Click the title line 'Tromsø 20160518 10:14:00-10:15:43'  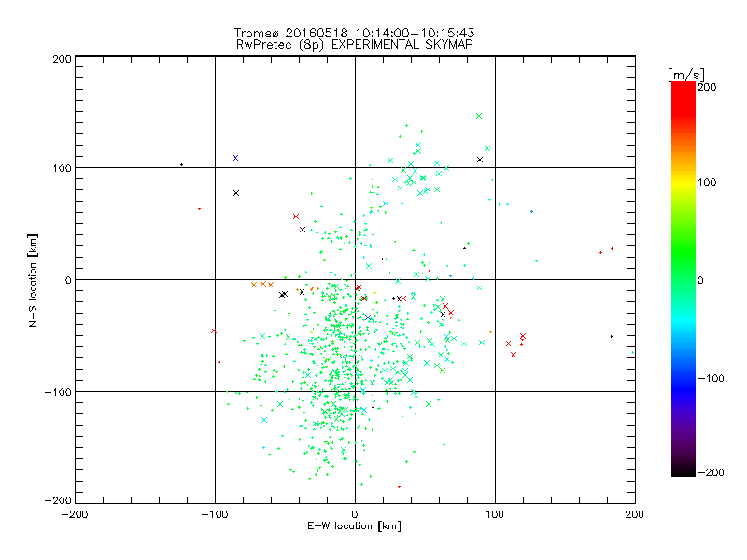tap(354, 33)
